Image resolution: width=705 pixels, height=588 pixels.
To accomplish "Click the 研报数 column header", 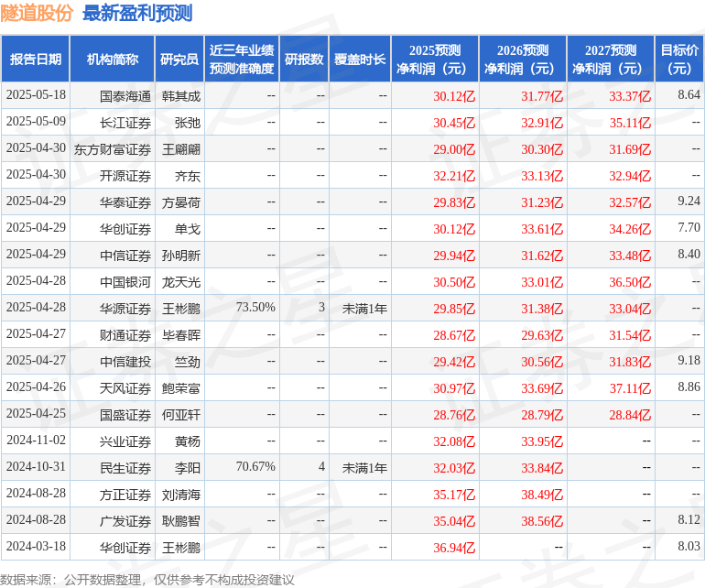I will pos(304,59).
